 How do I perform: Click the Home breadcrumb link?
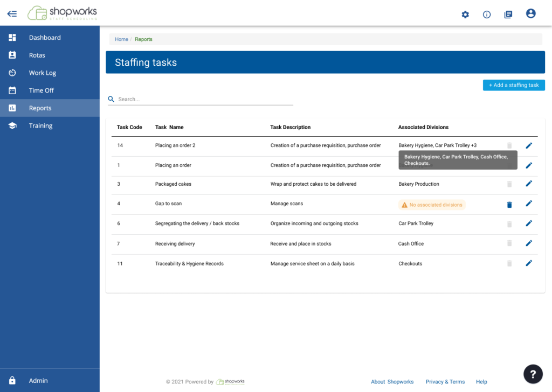tap(121, 39)
